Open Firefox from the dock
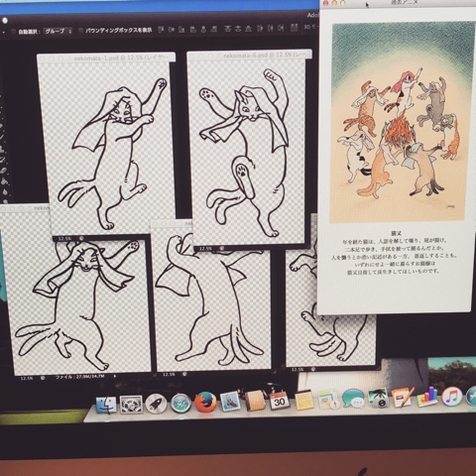The image size is (476, 476). coord(205,402)
